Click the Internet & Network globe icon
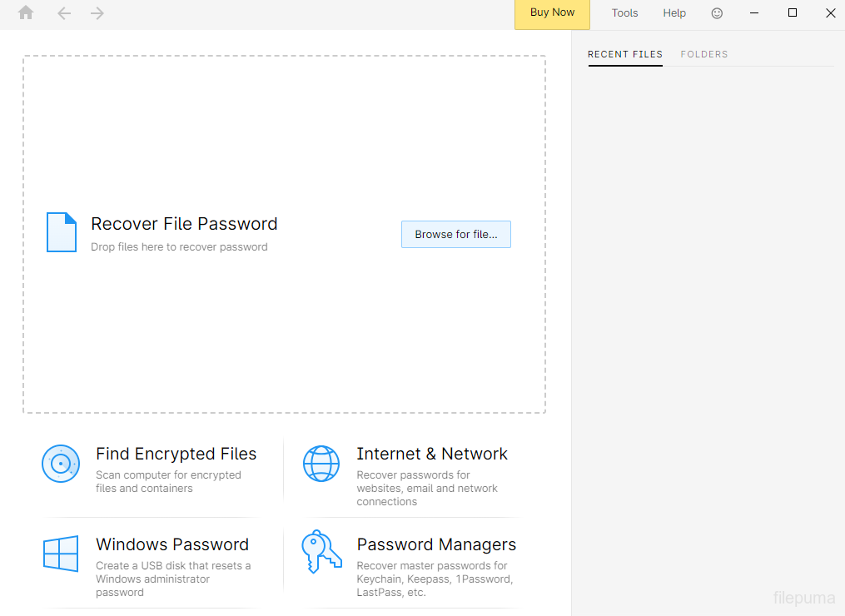845x616 pixels. [321, 464]
